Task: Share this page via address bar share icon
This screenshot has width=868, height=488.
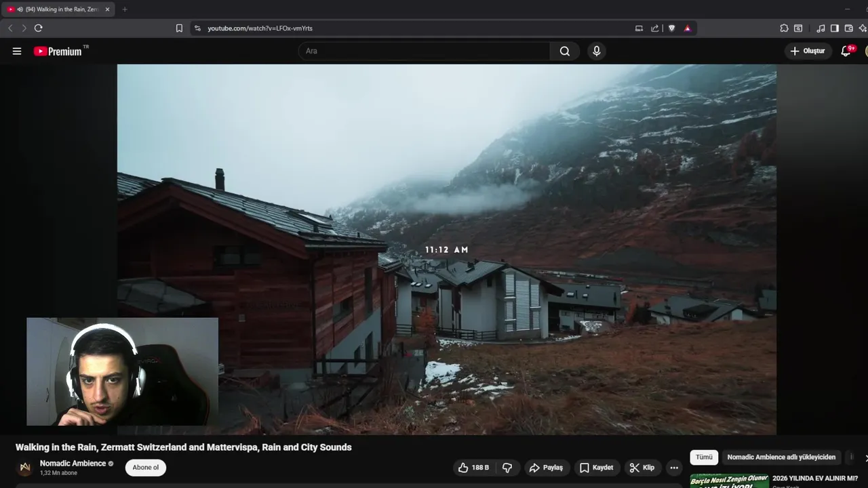Action: [654, 28]
